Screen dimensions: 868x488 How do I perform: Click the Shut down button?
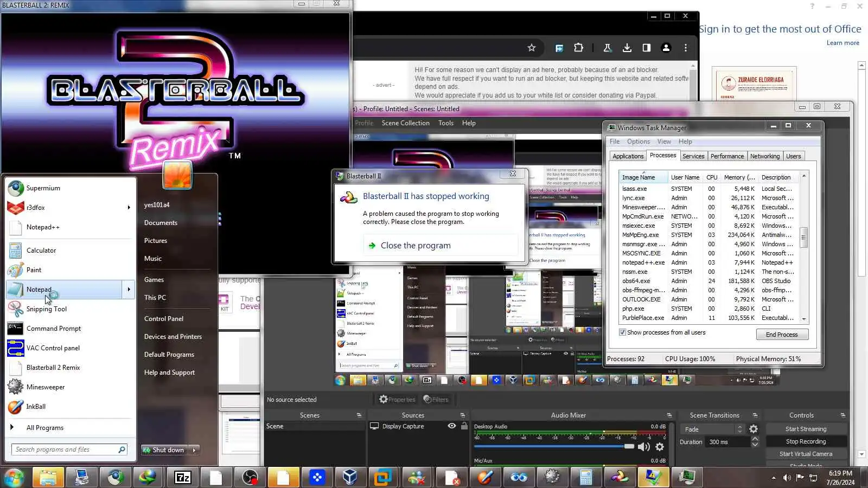click(x=164, y=450)
